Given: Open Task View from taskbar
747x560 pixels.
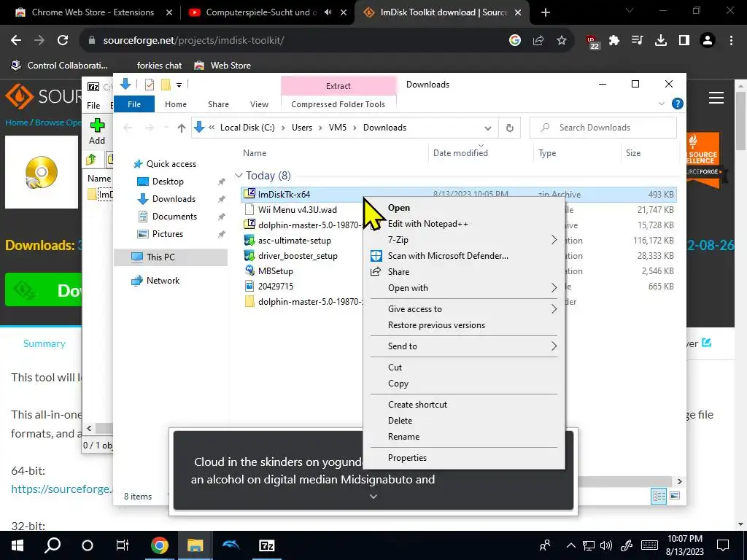Looking at the screenshot, I should pyautogui.click(x=123, y=545).
